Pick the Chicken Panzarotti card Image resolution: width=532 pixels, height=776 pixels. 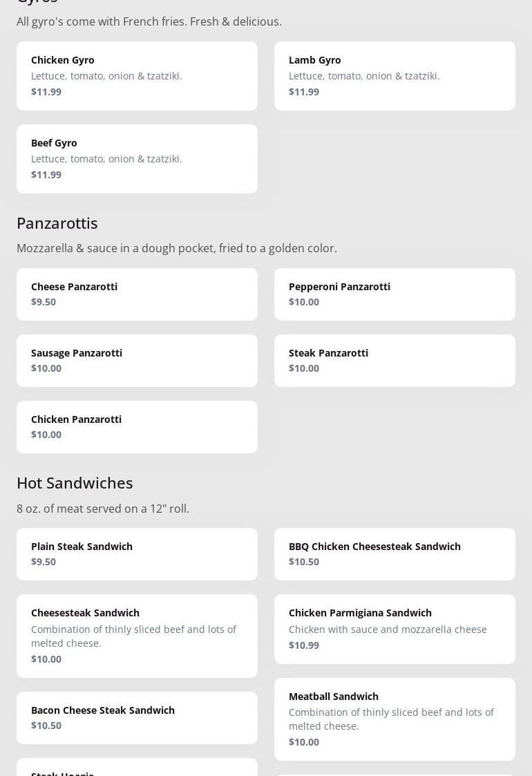point(137,426)
